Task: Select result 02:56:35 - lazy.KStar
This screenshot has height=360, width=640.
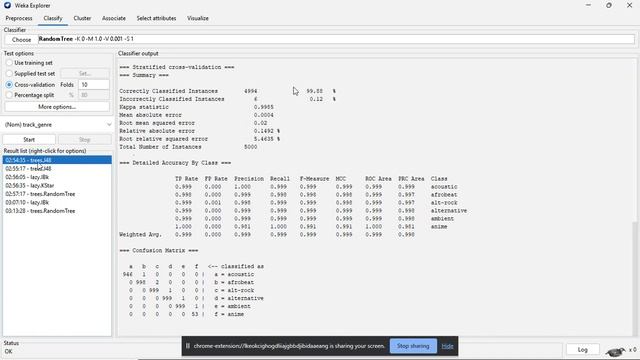Action: (x=57, y=185)
